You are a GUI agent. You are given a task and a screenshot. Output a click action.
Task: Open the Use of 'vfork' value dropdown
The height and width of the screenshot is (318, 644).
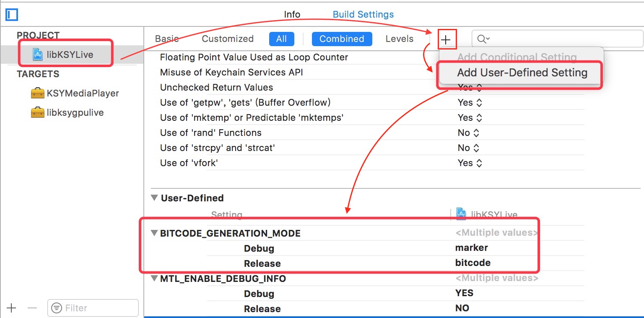tap(470, 163)
